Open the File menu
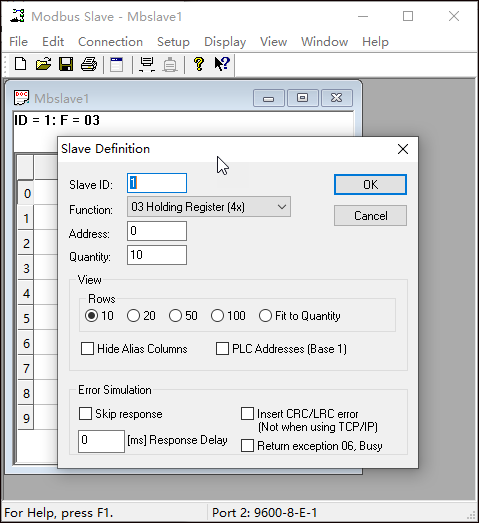 coord(18,42)
